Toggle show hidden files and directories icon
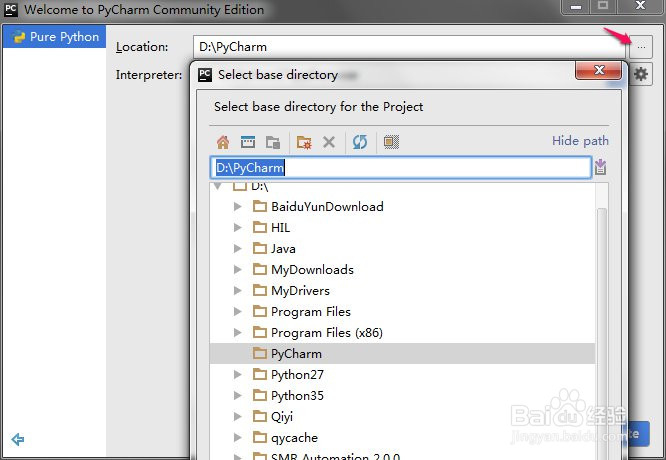This screenshot has width=666, height=460. click(x=391, y=142)
